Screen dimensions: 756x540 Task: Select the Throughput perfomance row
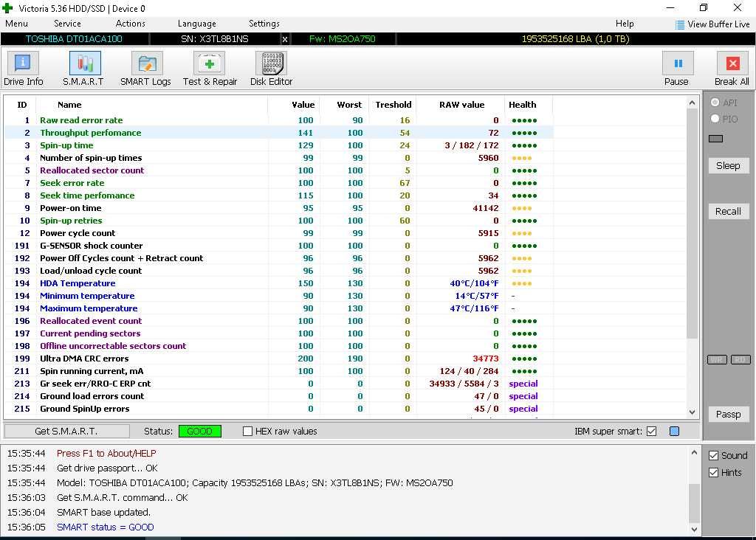tap(278, 133)
